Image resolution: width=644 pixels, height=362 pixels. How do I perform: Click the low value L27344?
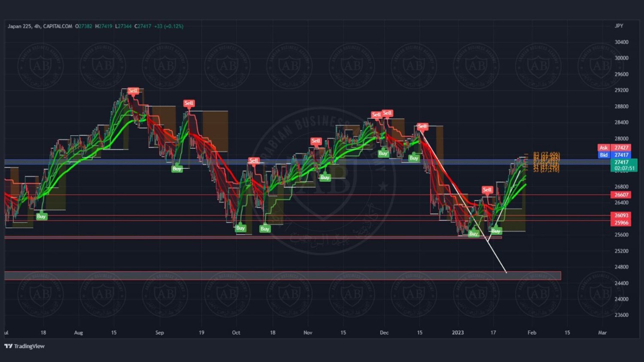pos(123,26)
